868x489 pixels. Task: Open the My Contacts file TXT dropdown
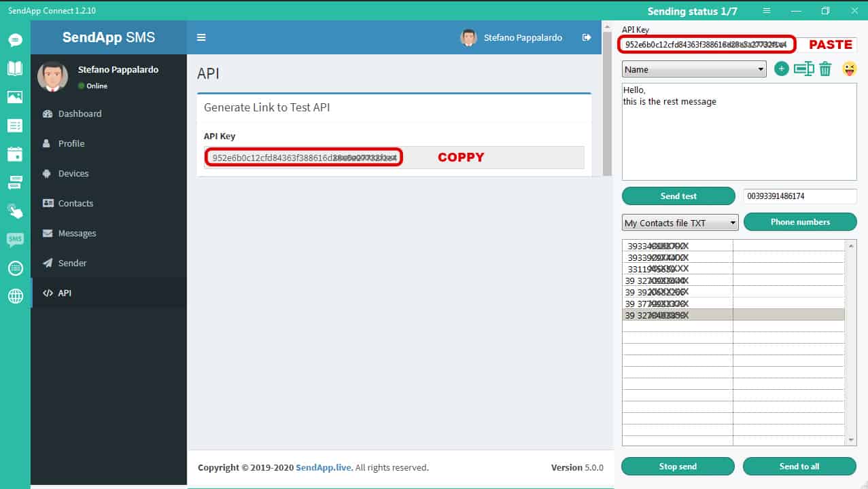click(680, 223)
